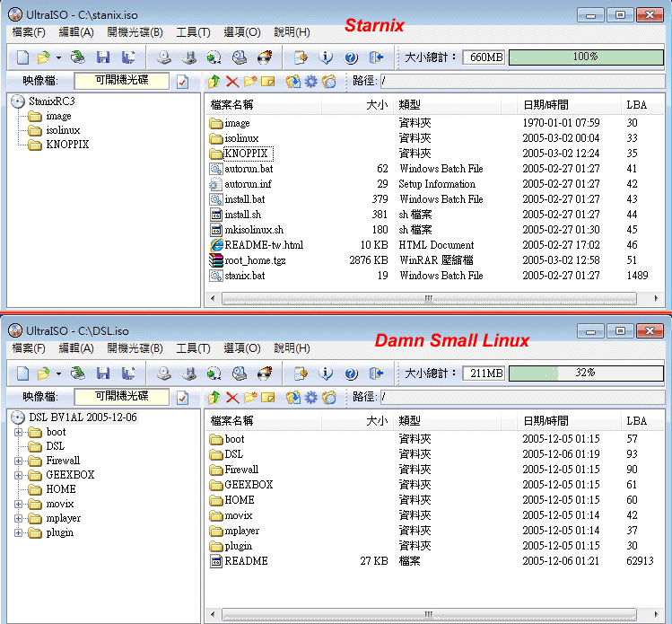672x624 pixels.
Task: Click Exit door icon in DSL.iso toolbar
Action: coord(376,374)
